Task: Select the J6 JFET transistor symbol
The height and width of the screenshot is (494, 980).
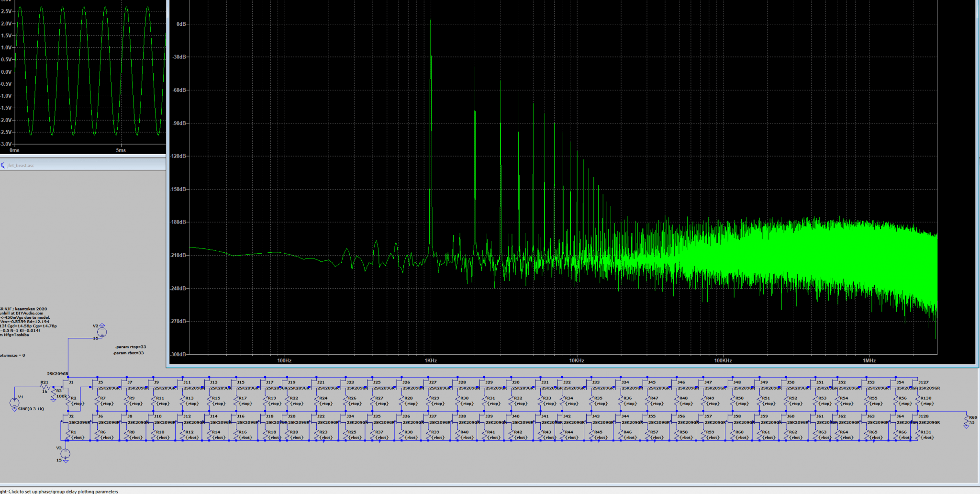Action: point(94,419)
